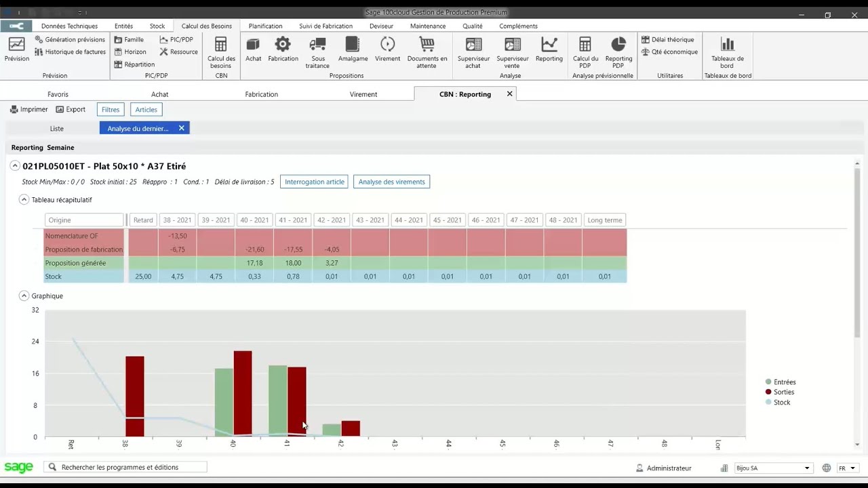Close the CBN : Reporting tab
The width and height of the screenshot is (868, 488).
[510, 94]
